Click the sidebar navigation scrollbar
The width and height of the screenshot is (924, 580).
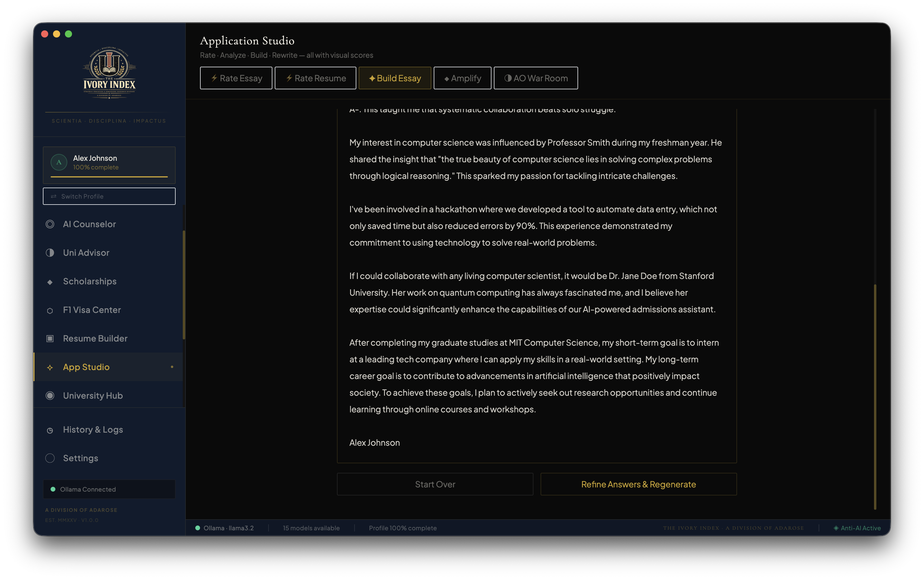pyautogui.click(x=184, y=285)
